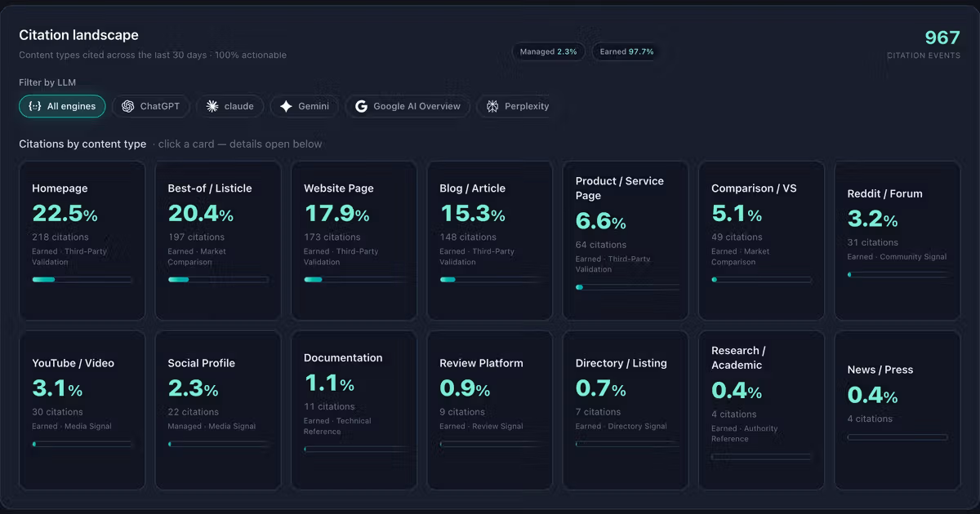
Task: Click the 64 citations text
Action: coord(601,245)
